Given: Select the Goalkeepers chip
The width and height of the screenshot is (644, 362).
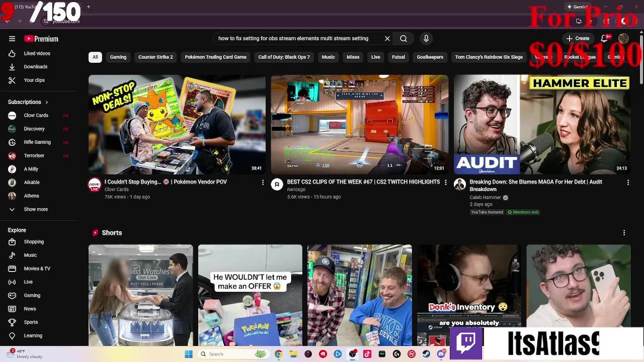Looking at the screenshot, I should click(430, 57).
